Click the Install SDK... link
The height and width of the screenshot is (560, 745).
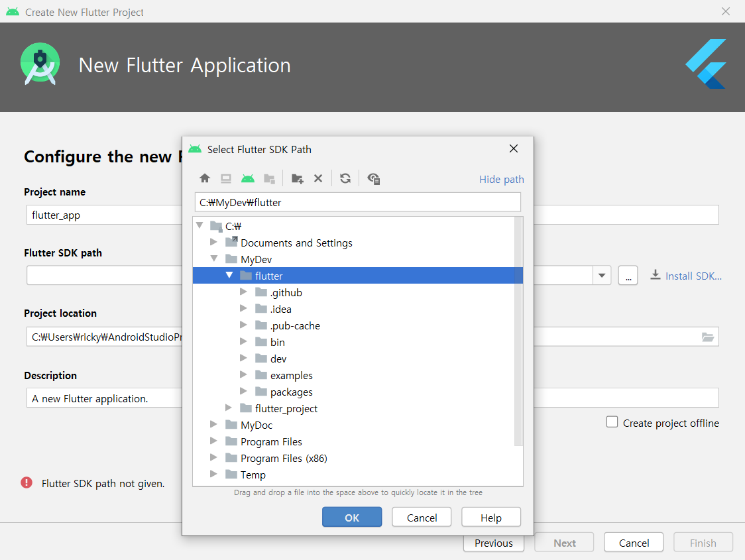coord(693,276)
